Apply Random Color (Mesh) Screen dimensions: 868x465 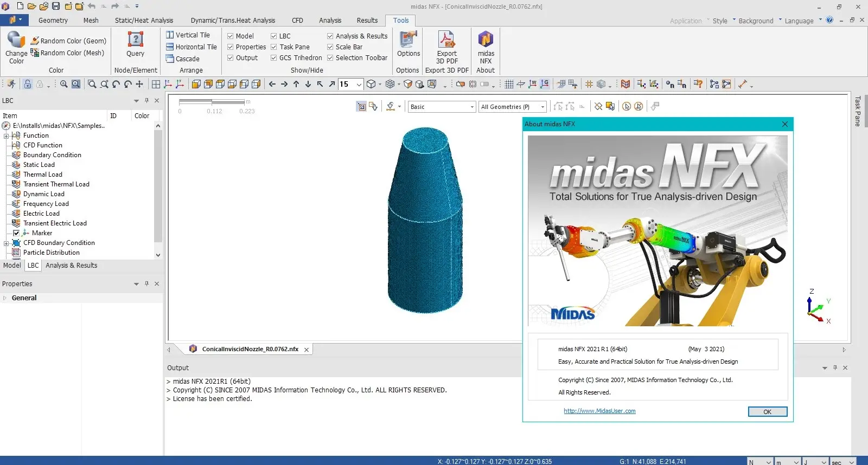pos(67,53)
